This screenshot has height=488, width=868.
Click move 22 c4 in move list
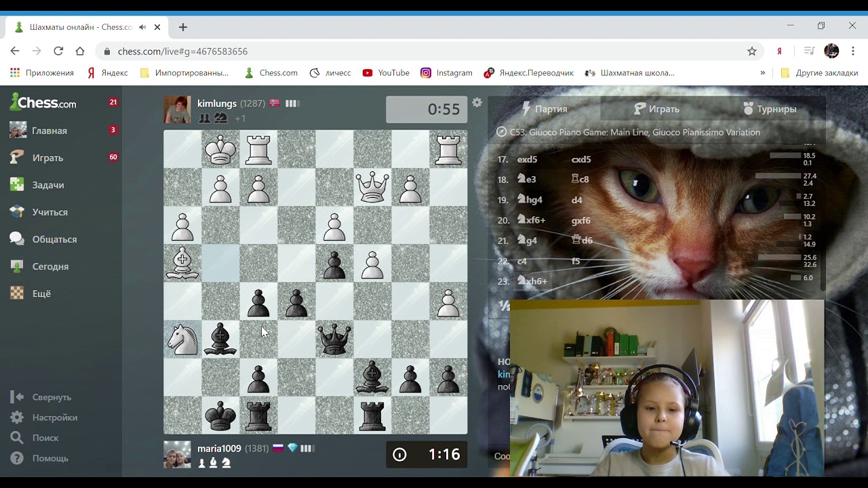521,261
